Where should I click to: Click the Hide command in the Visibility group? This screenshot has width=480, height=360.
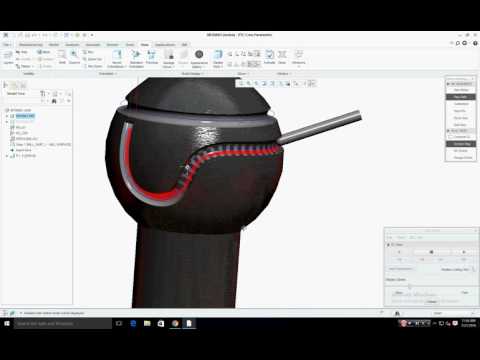click(22, 52)
